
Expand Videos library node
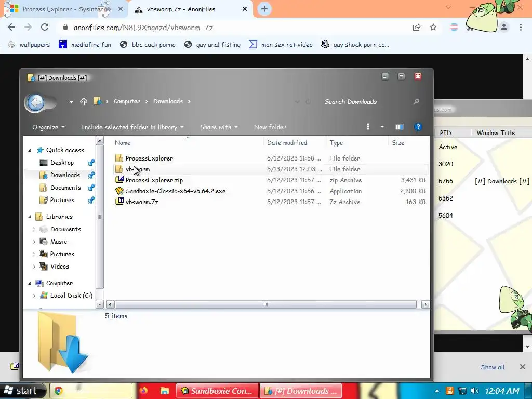[x=34, y=267]
